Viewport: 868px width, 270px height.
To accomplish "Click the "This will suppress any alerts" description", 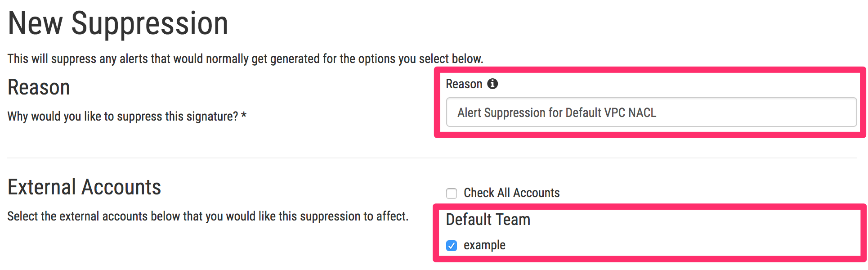I will pyautogui.click(x=245, y=59).
